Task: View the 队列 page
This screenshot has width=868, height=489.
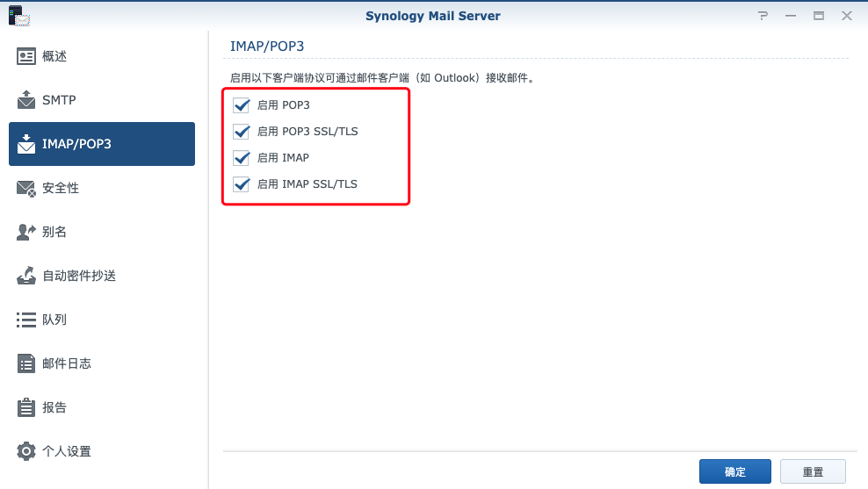Action: (102, 320)
